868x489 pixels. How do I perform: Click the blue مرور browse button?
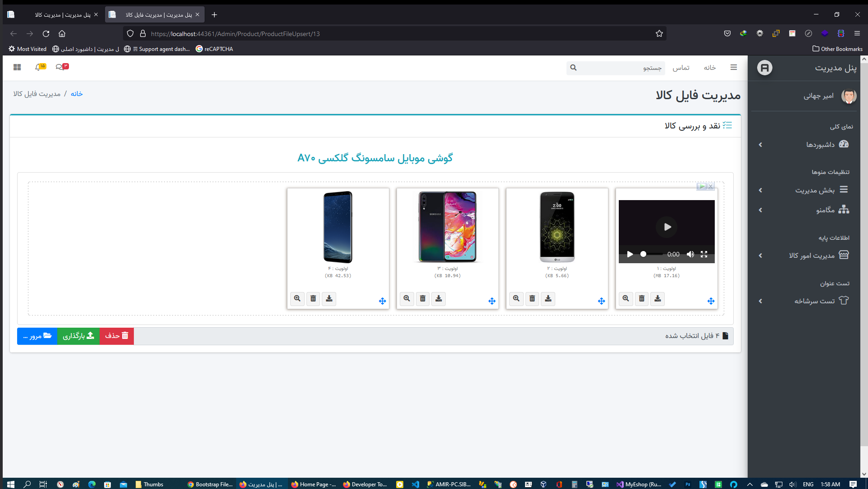pos(37,336)
